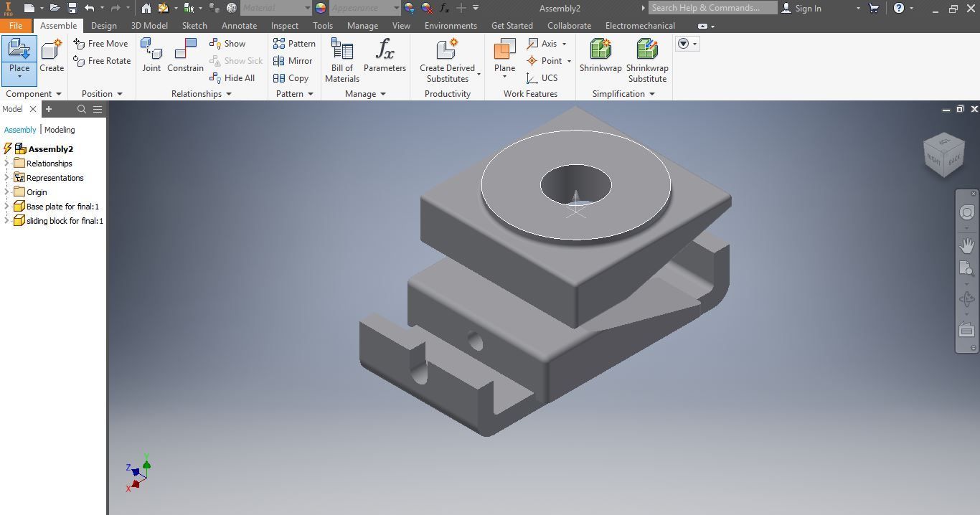Expand the Base plate for final:1 node
The height and width of the screenshot is (515, 980).
click(7, 207)
